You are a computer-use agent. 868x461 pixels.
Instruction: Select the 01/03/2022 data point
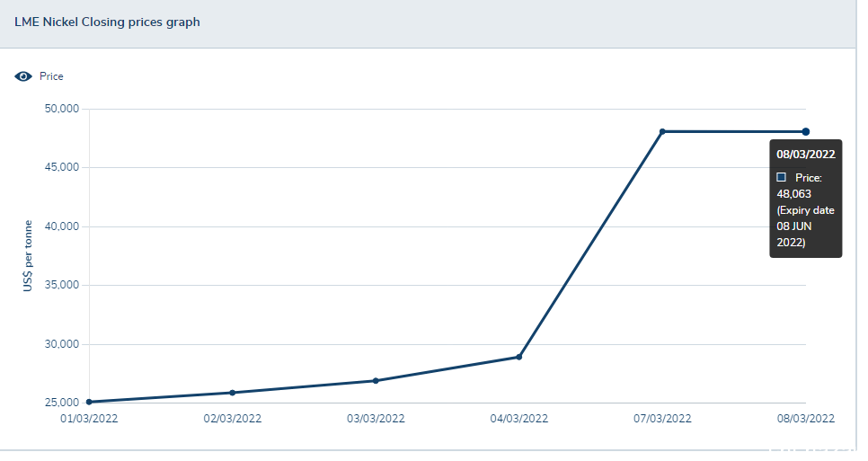pyautogui.click(x=89, y=402)
